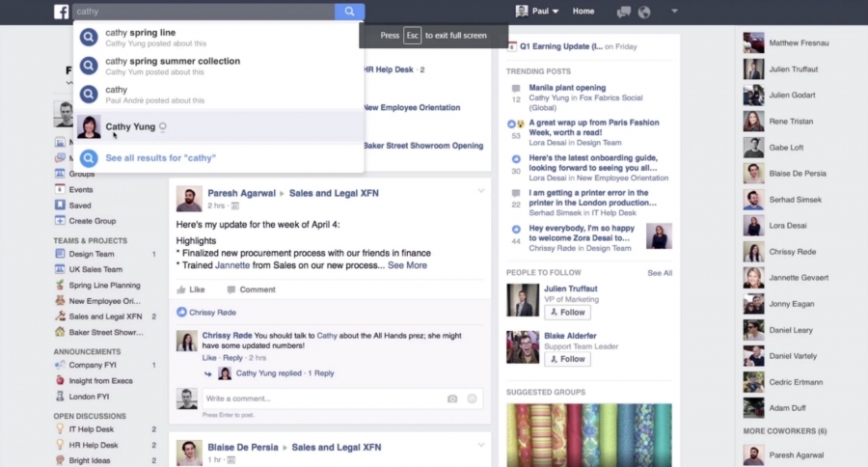The width and height of the screenshot is (868, 467).
Task: Expand the top bar account dropdown arrow
Action: (674, 11)
